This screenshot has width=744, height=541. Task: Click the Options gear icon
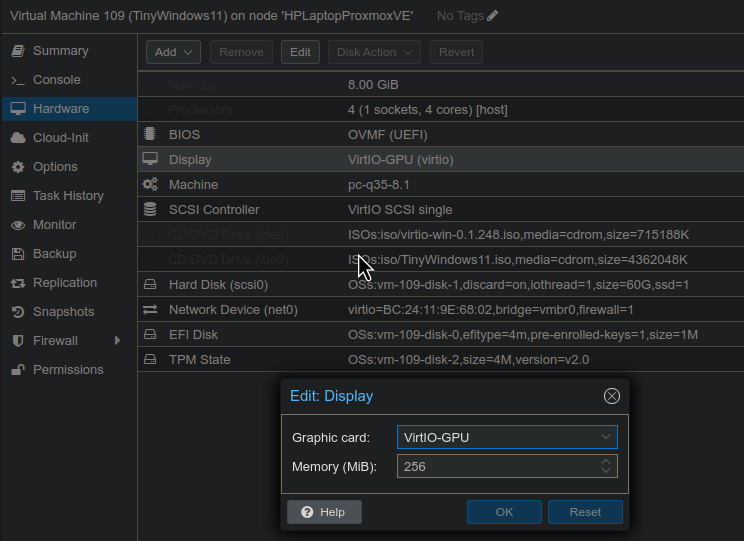point(17,167)
